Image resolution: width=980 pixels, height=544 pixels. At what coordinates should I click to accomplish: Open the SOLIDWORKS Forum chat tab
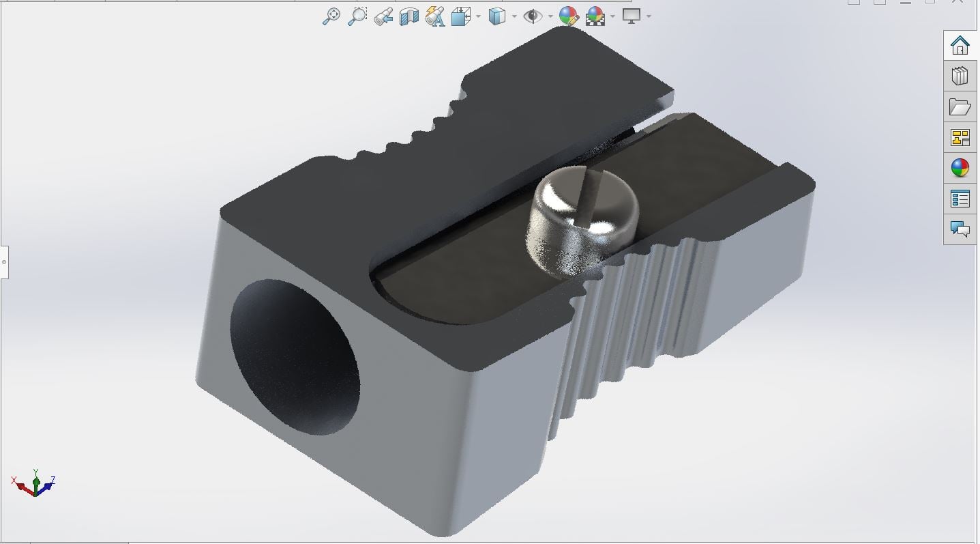pos(960,229)
